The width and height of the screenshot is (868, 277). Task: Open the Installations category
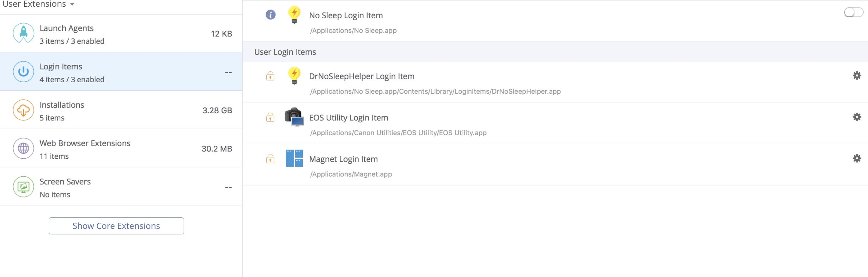click(121, 110)
